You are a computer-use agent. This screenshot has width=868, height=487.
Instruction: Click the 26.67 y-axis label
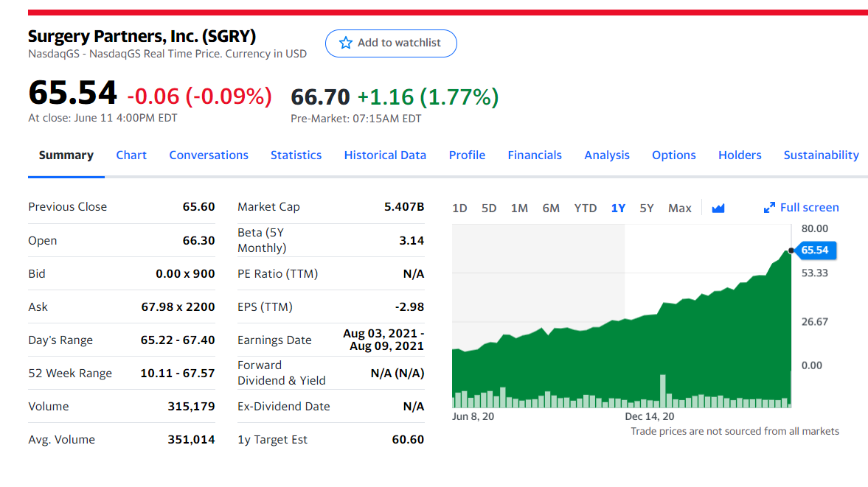[815, 322]
